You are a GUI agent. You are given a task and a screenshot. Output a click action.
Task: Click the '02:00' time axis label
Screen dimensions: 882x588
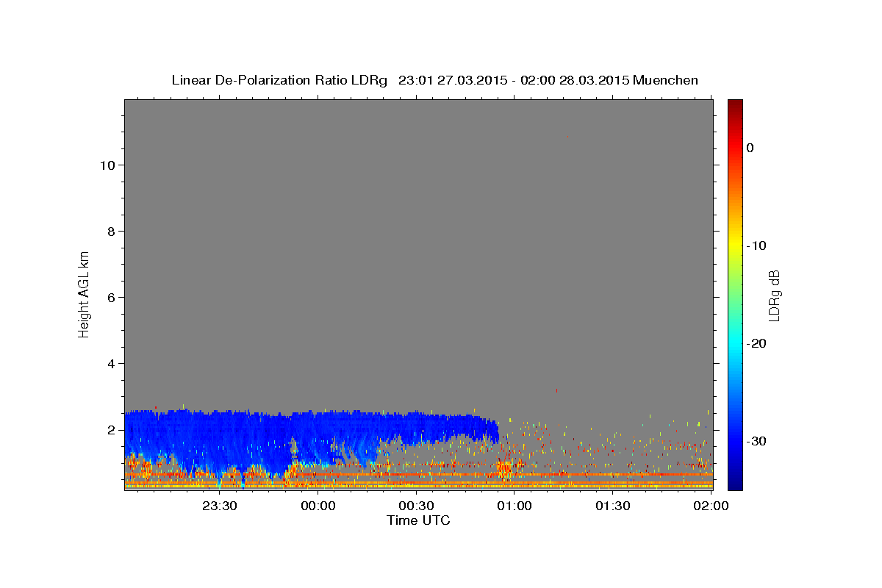tap(711, 506)
